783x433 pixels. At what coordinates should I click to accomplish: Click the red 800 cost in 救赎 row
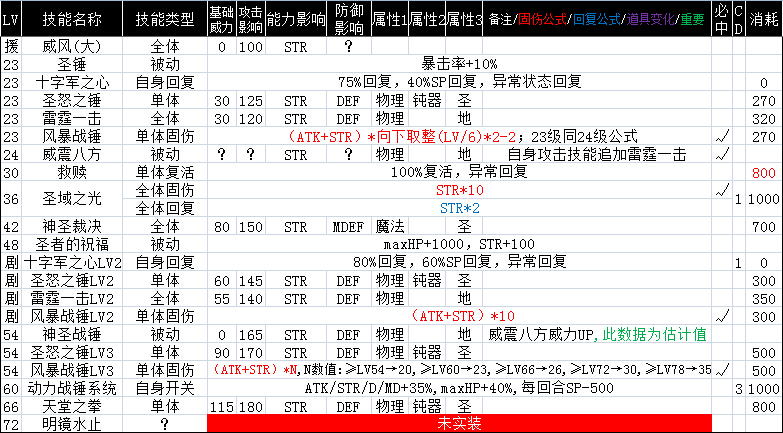pos(764,172)
